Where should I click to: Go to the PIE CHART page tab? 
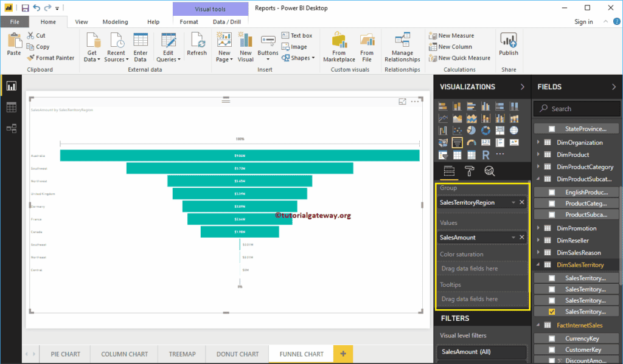coord(66,354)
